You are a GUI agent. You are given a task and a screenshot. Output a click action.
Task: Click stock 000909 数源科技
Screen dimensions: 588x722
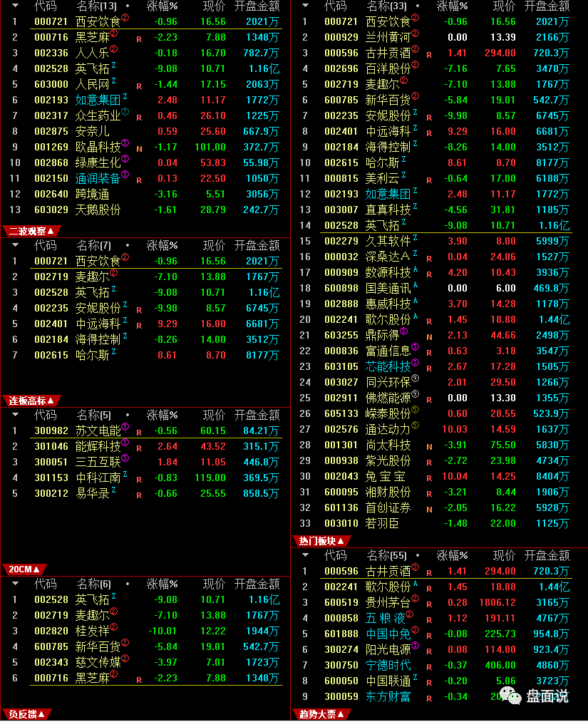pos(435,272)
